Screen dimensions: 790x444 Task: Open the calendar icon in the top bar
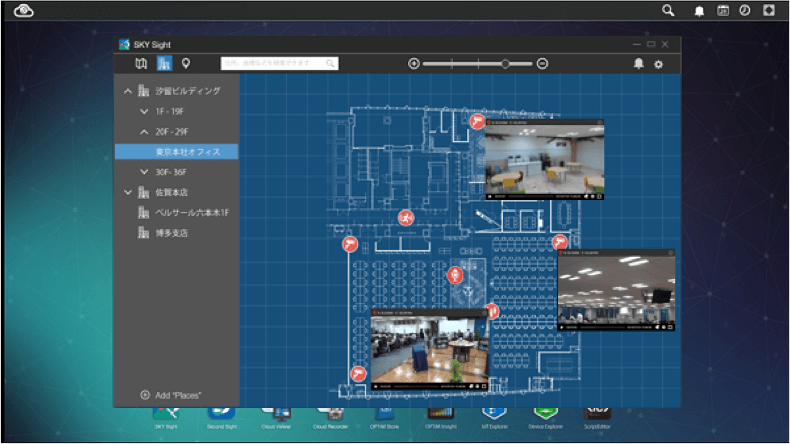click(723, 11)
